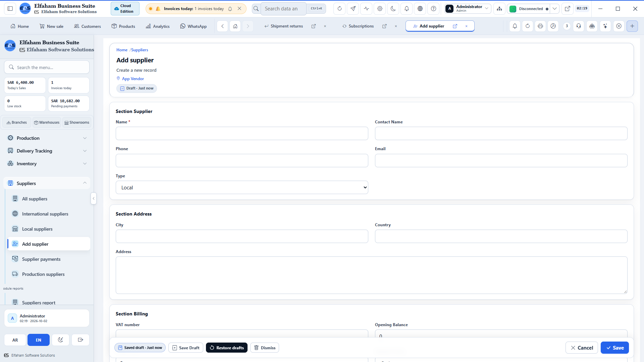This screenshot has width=644, height=362.
Task: Open International suppliers in sidebar
Action: [49, 214]
